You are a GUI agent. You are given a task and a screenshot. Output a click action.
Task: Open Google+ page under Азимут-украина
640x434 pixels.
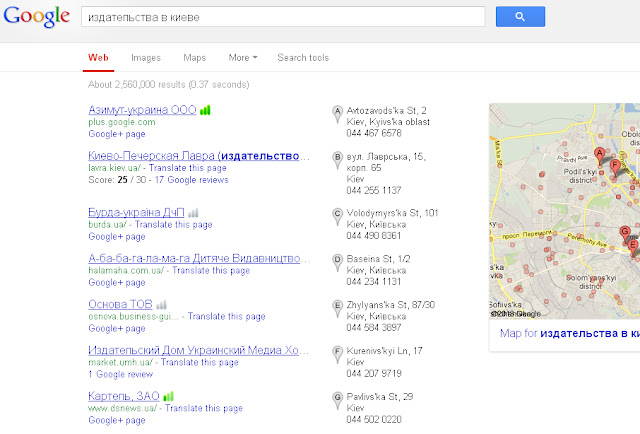(x=117, y=134)
